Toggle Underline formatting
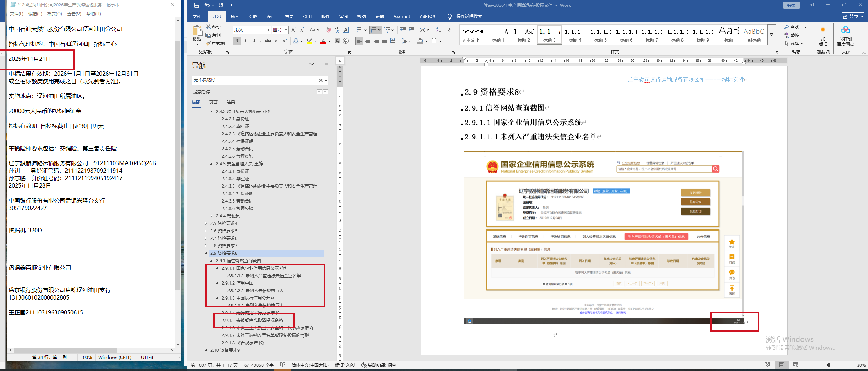 (x=254, y=41)
